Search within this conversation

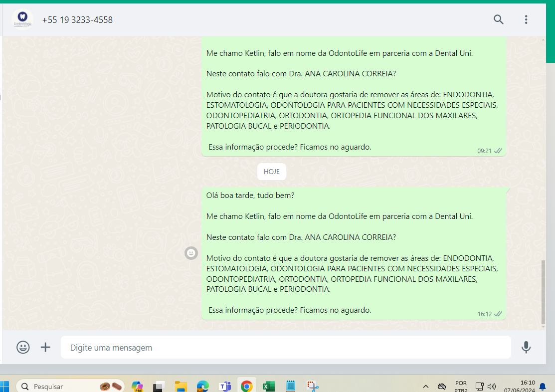point(498,19)
